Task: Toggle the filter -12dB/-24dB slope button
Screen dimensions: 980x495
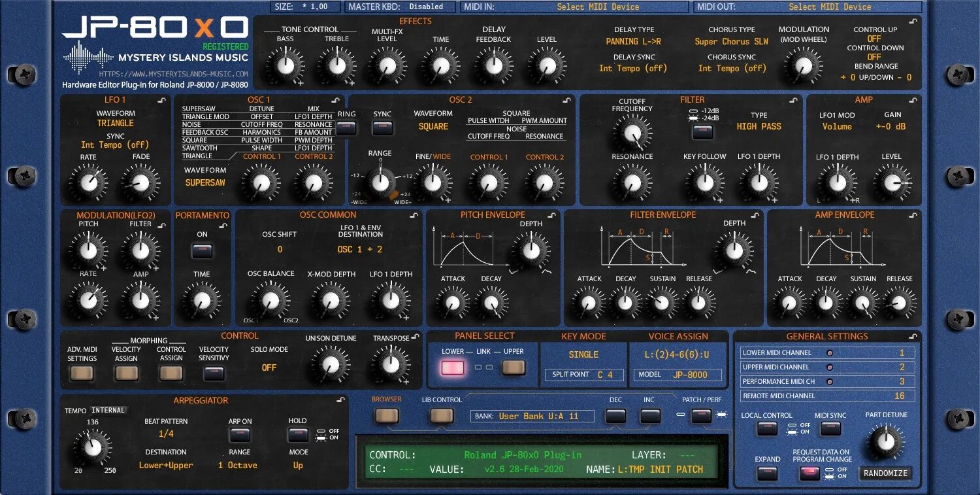Action: pos(702,133)
